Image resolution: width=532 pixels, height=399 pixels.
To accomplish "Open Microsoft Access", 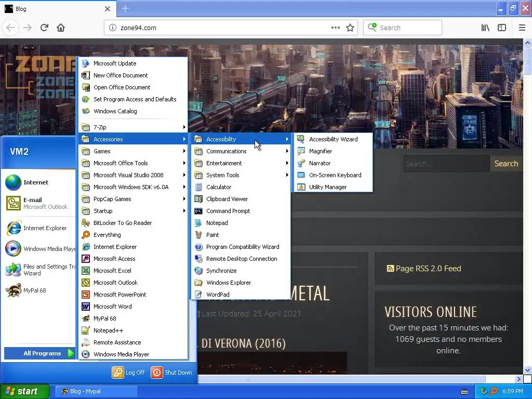I will [x=133, y=259].
